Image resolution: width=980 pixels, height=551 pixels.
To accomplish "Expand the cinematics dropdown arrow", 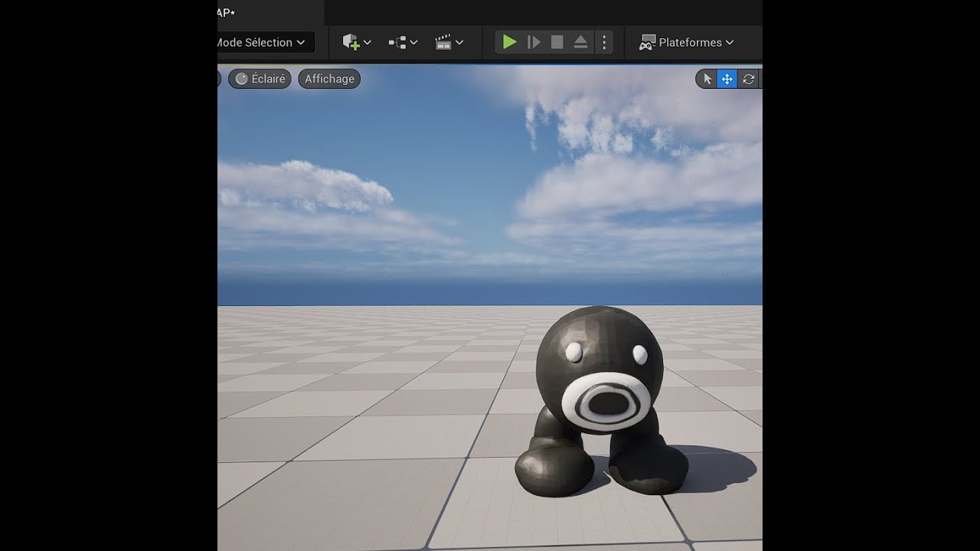I will [x=459, y=43].
